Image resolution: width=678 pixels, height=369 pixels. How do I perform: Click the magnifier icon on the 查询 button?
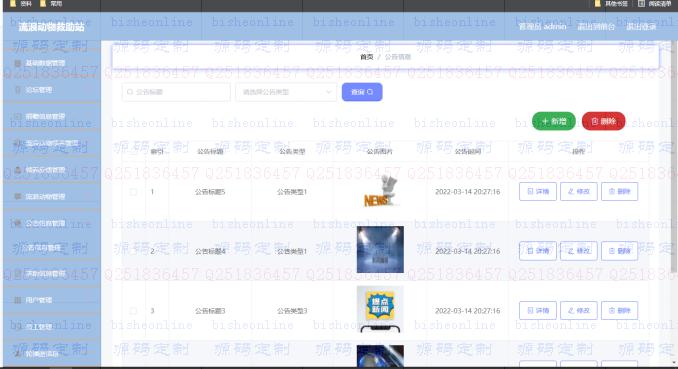[x=370, y=92]
